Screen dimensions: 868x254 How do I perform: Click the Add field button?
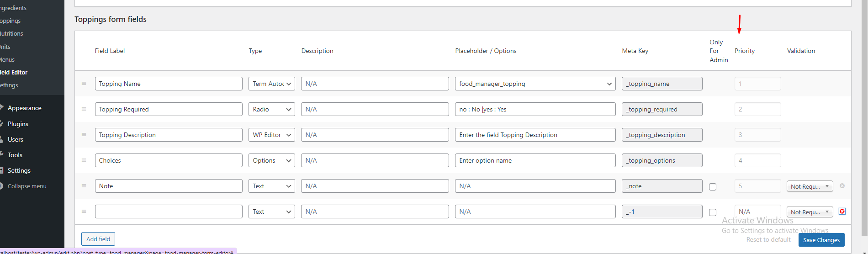(x=98, y=239)
